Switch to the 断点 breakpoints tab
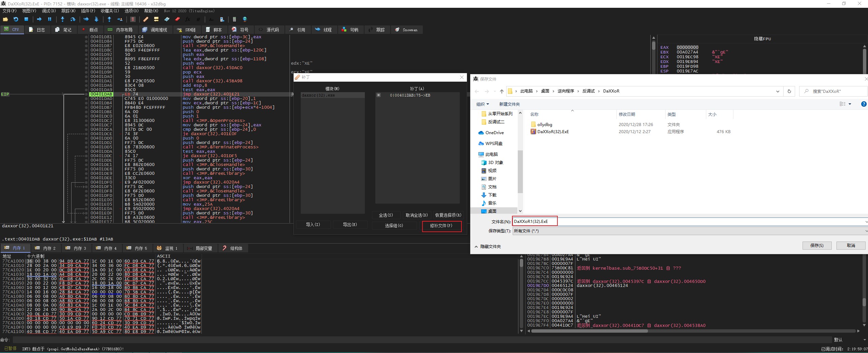The height and width of the screenshot is (353, 868). 90,30
